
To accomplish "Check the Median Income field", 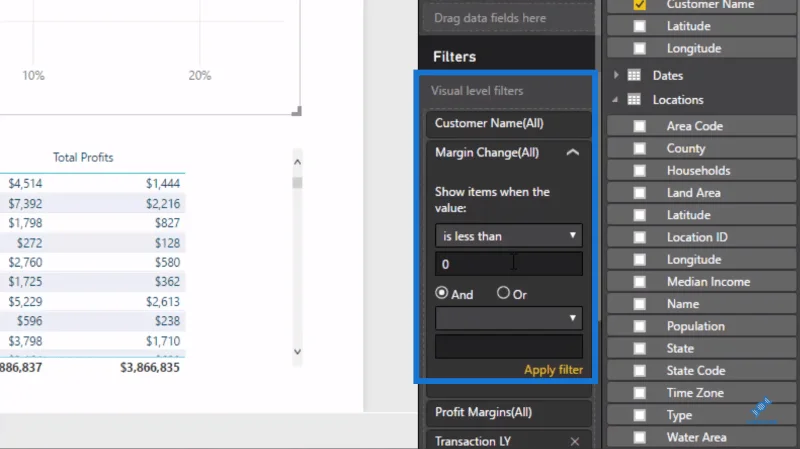I will (639, 282).
